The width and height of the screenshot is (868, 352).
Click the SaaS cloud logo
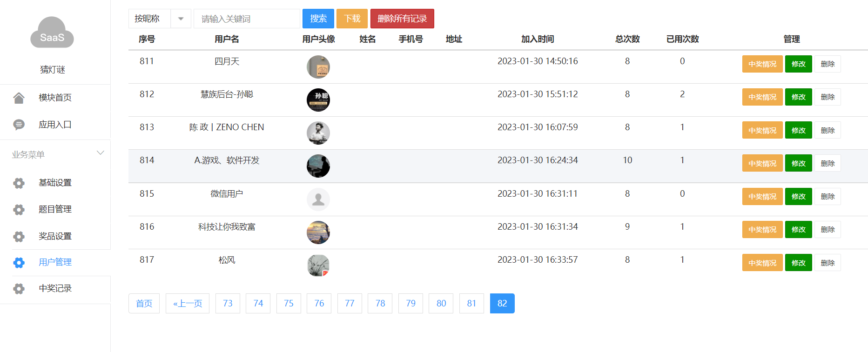pos(52,33)
